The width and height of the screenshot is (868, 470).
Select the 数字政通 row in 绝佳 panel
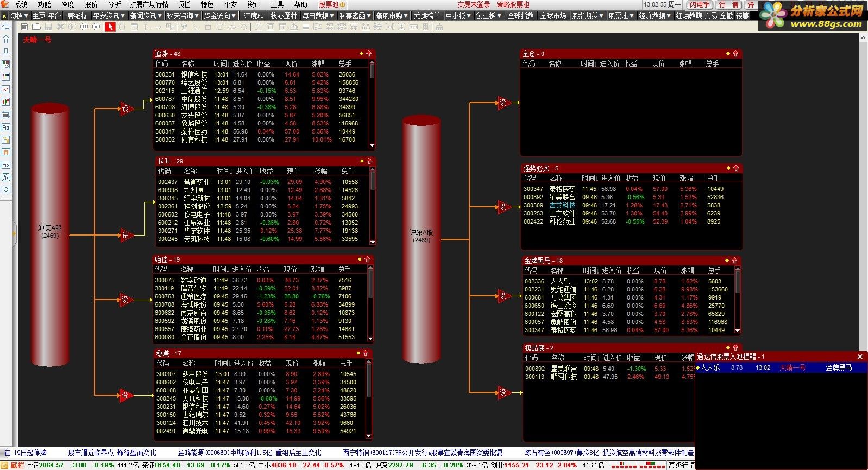tap(260, 280)
